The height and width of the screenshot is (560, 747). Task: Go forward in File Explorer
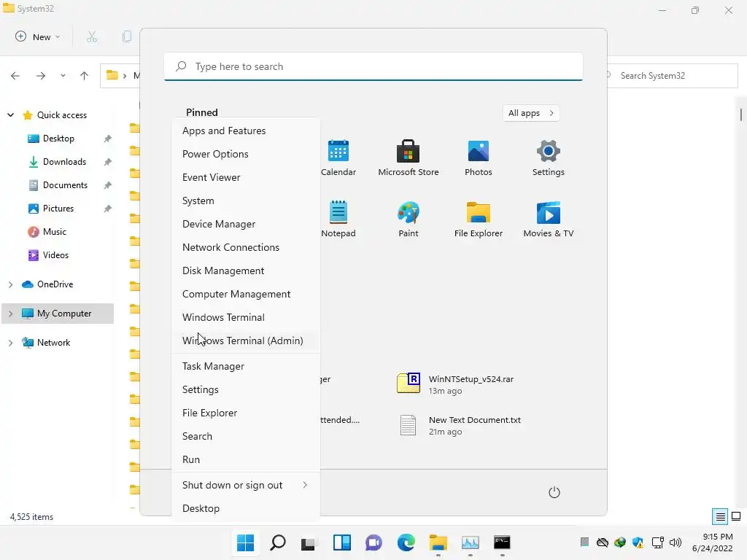[x=41, y=76]
